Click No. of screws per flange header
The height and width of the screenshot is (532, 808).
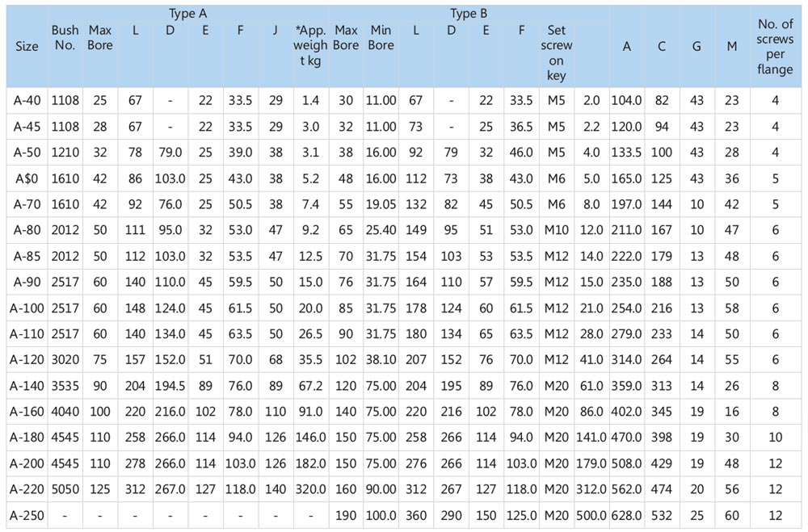click(x=774, y=46)
